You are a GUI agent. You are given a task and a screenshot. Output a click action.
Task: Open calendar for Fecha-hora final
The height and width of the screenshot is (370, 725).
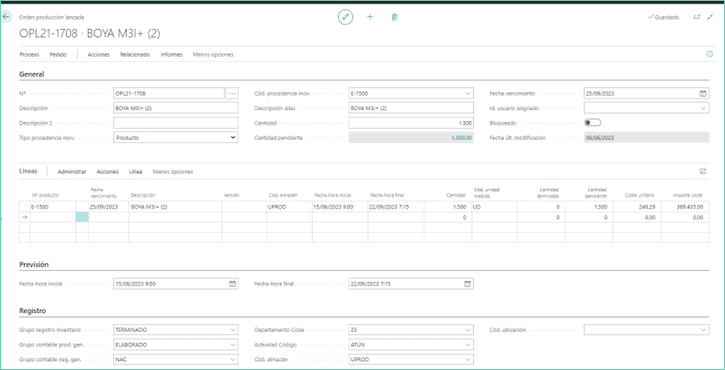pos(467,284)
